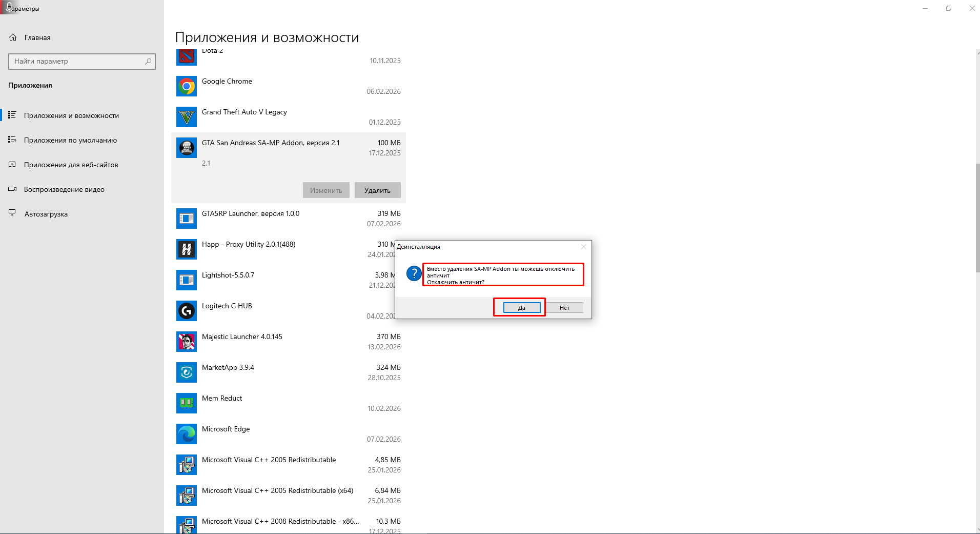The width and height of the screenshot is (980, 534).
Task: Click the Mem Reduct app icon
Action: [x=187, y=403]
